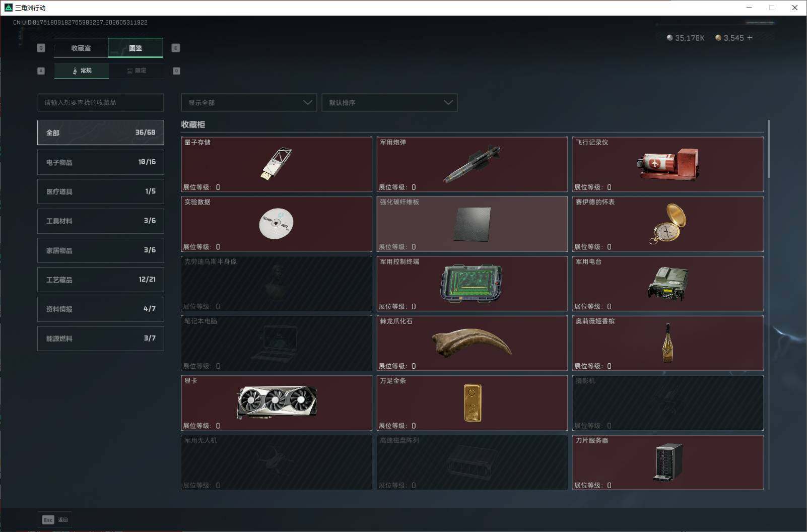Filter by 家居物品 category

(101, 250)
